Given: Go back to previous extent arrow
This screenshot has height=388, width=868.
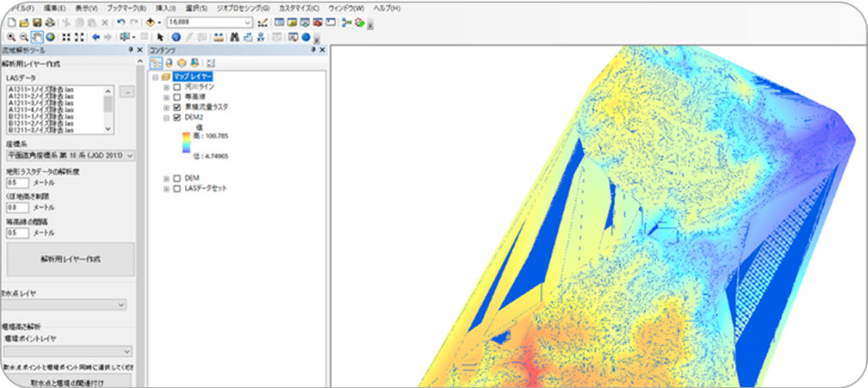Looking at the screenshot, I should pyautogui.click(x=96, y=36).
